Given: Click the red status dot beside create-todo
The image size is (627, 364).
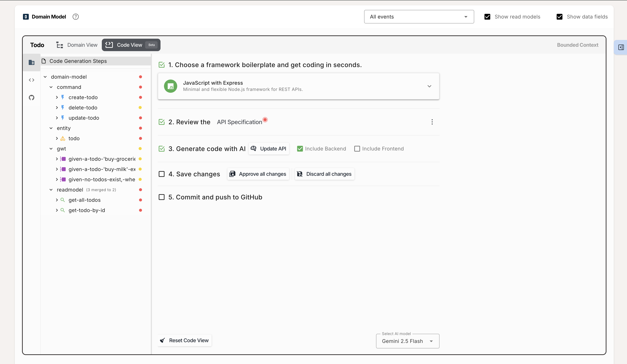Looking at the screenshot, I should 140,98.
